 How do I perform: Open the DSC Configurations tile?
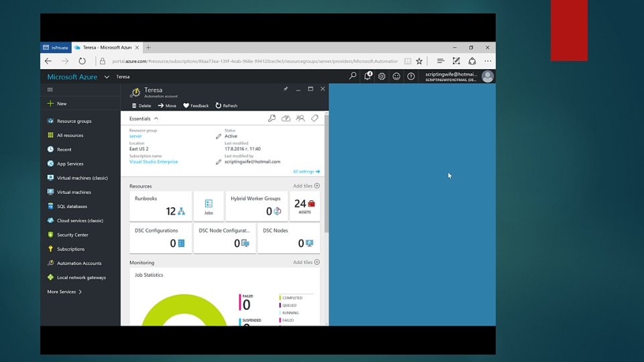coord(160,239)
